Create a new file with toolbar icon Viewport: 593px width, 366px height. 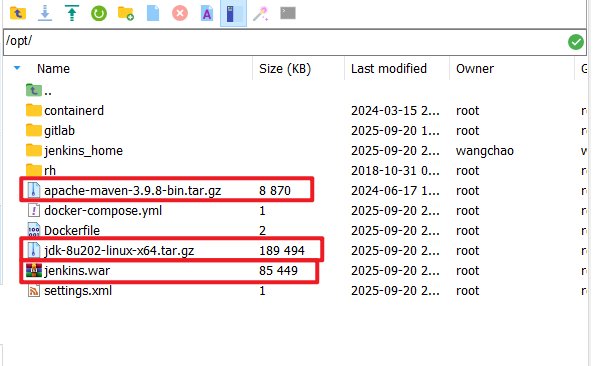click(153, 14)
